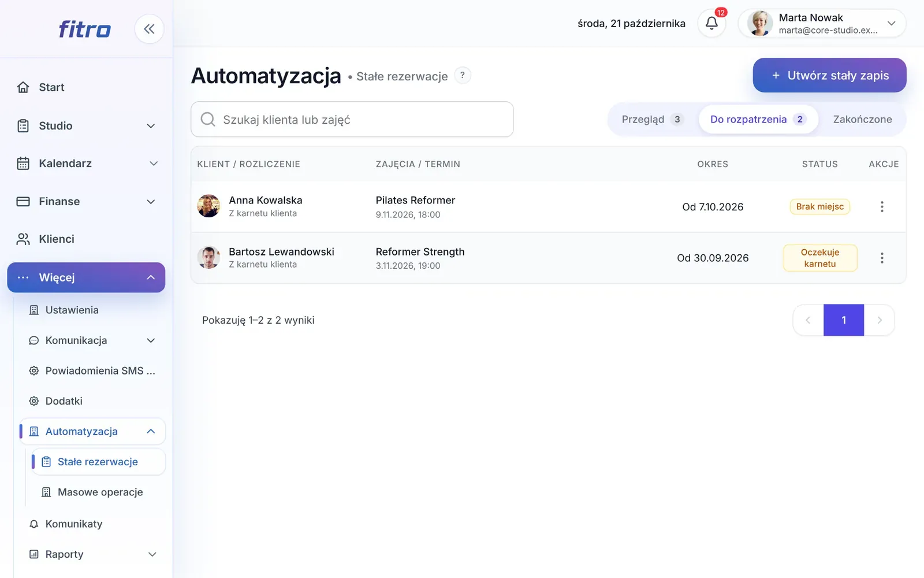
Task: Click the help question mark icon
Action: point(462,75)
